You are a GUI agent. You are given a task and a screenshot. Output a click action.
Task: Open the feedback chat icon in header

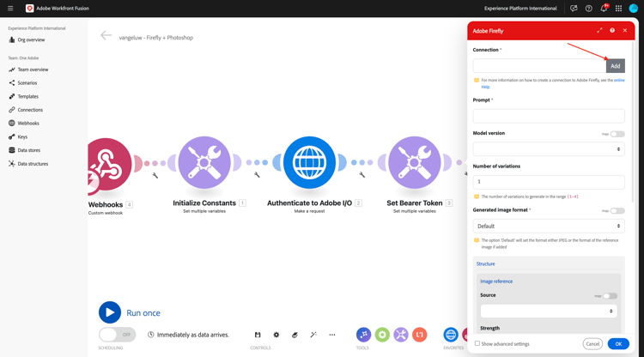coord(574,9)
